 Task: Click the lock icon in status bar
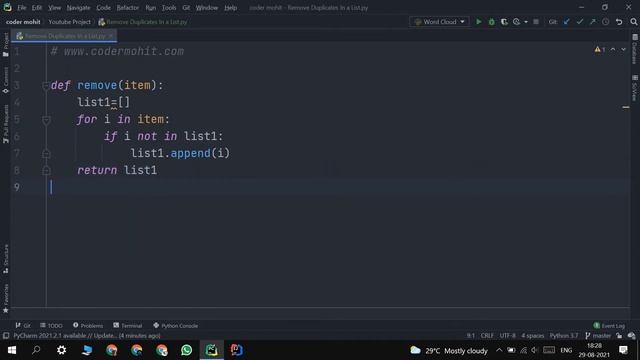pos(619,336)
